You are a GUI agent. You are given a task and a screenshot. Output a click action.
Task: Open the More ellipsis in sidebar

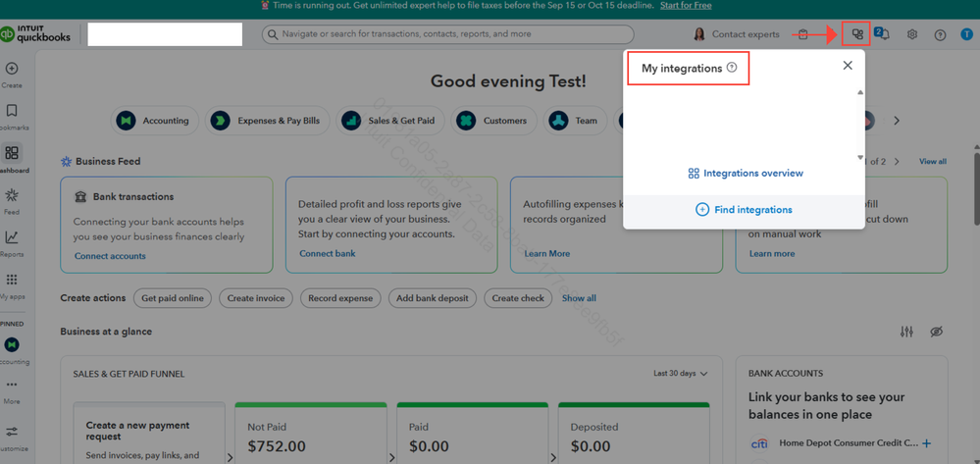11,385
